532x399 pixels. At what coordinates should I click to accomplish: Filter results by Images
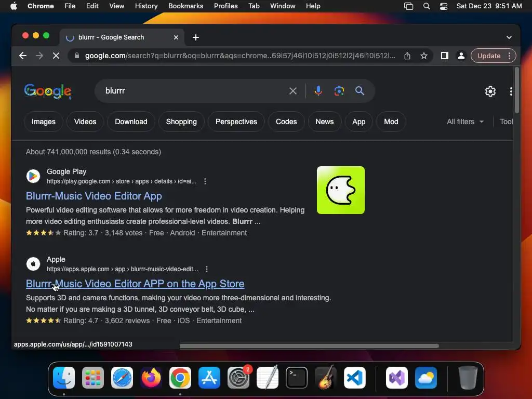tap(44, 122)
